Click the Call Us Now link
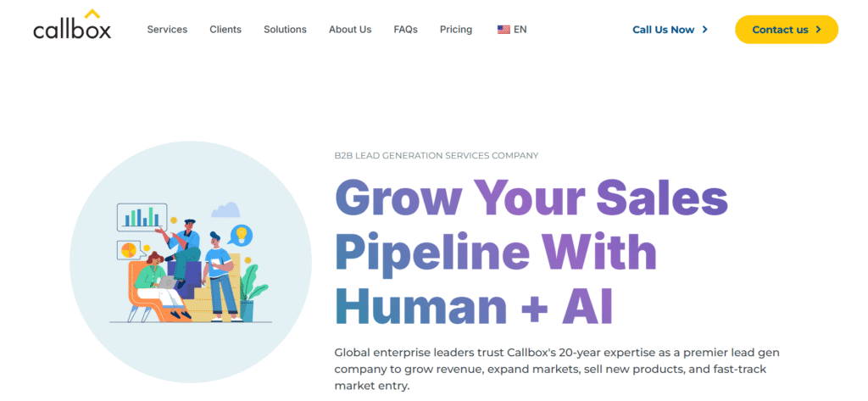This screenshot has width=868, height=401. [663, 30]
